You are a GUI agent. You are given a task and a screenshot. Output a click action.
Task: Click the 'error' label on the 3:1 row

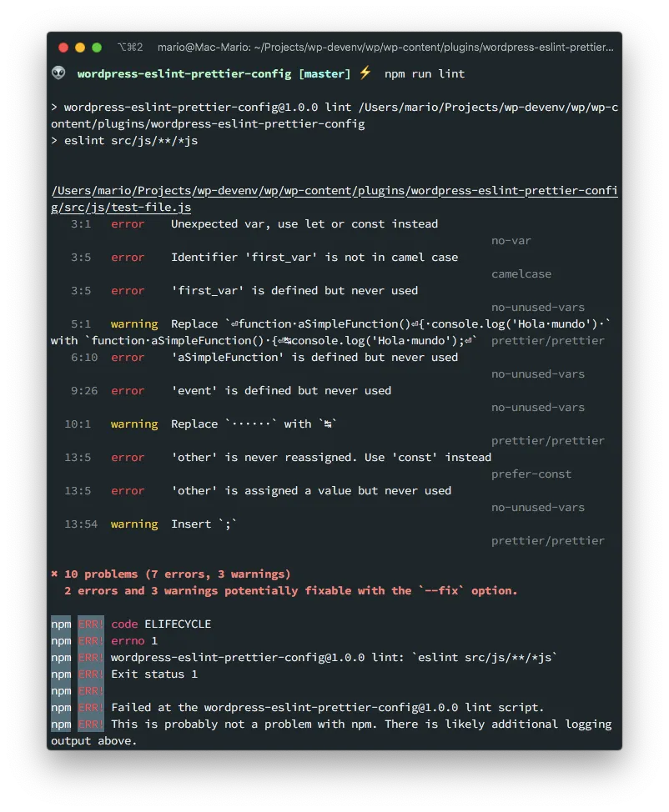click(128, 224)
